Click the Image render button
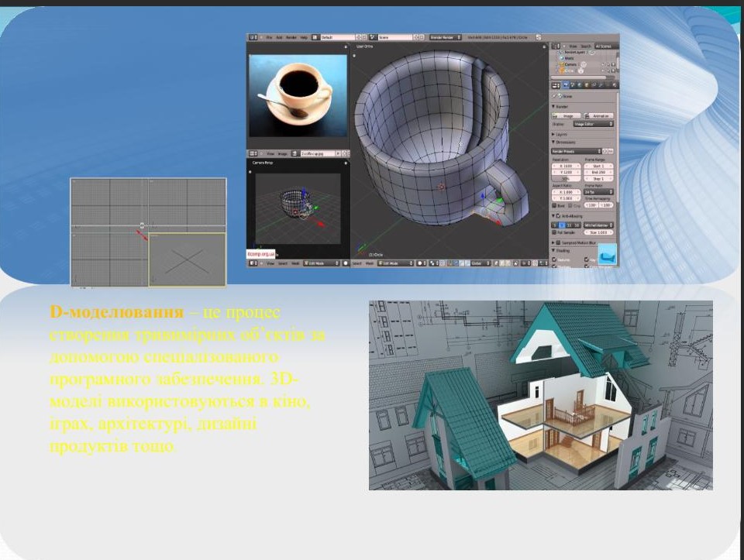The image size is (744, 560). (x=567, y=115)
